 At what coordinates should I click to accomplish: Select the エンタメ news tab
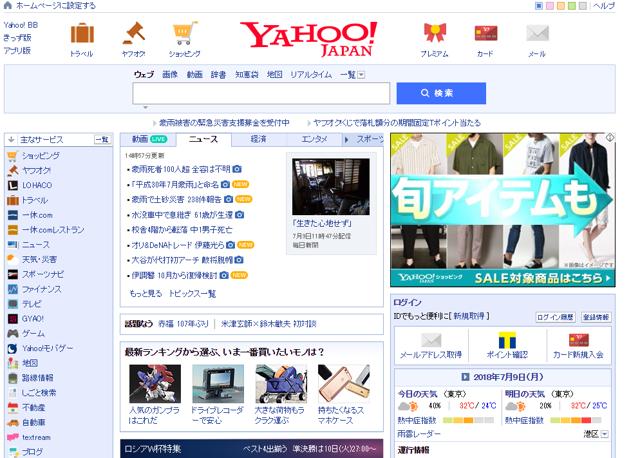[x=314, y=139]
